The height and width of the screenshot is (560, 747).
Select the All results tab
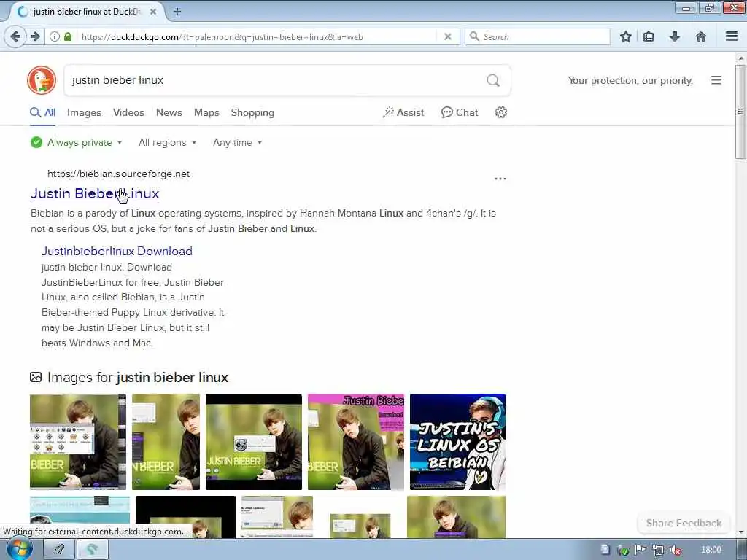42,112
